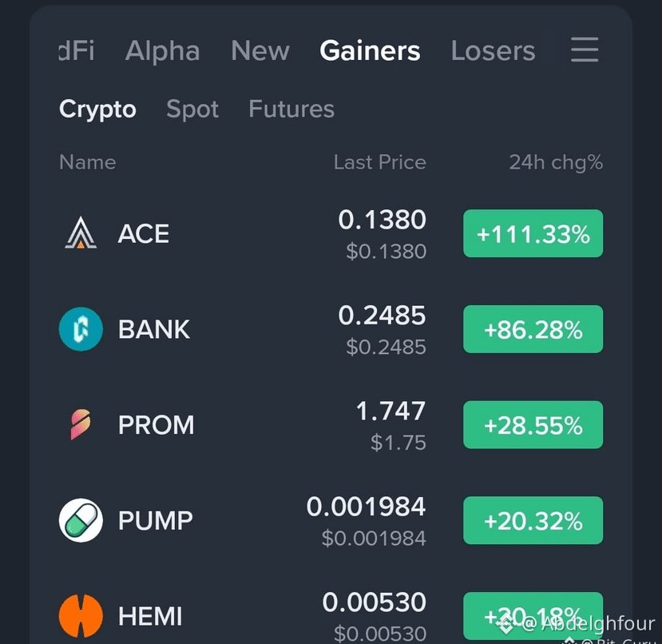Toggle the PROM +28.55% change badge
662x644 pixels.
pos(533,425)
